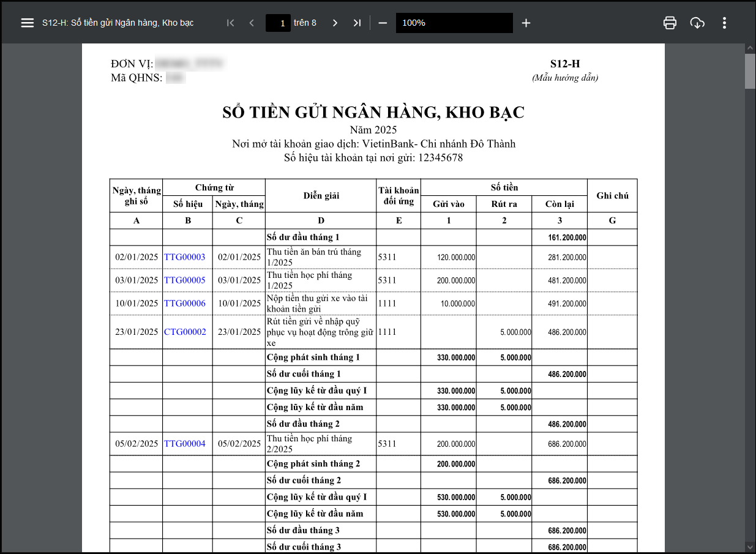Image resolution: width=756 pixels, height=554 pixels.
Task: Click description 'Nộp tiền thu gửi xe vào tài khoản'
Action: [317, 304]
